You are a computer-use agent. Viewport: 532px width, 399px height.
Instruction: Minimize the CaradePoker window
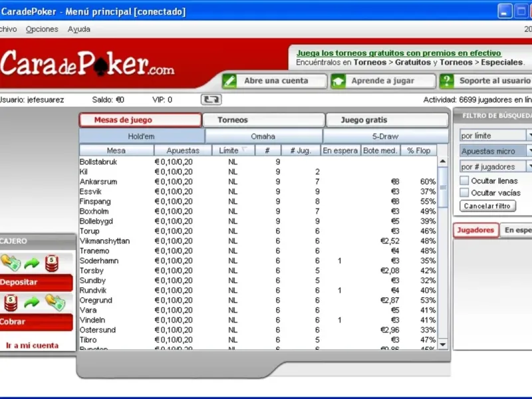505,11
